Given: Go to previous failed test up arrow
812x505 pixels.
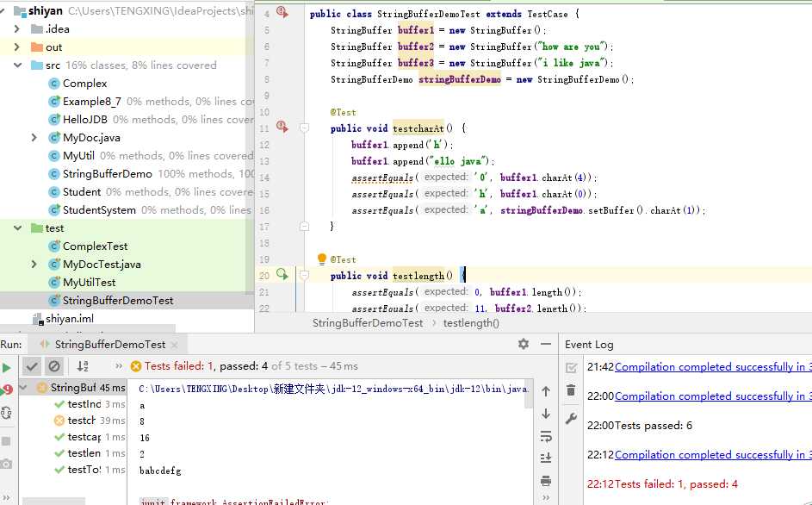Looking at the screenshot, I should click(x=546, y=391).
